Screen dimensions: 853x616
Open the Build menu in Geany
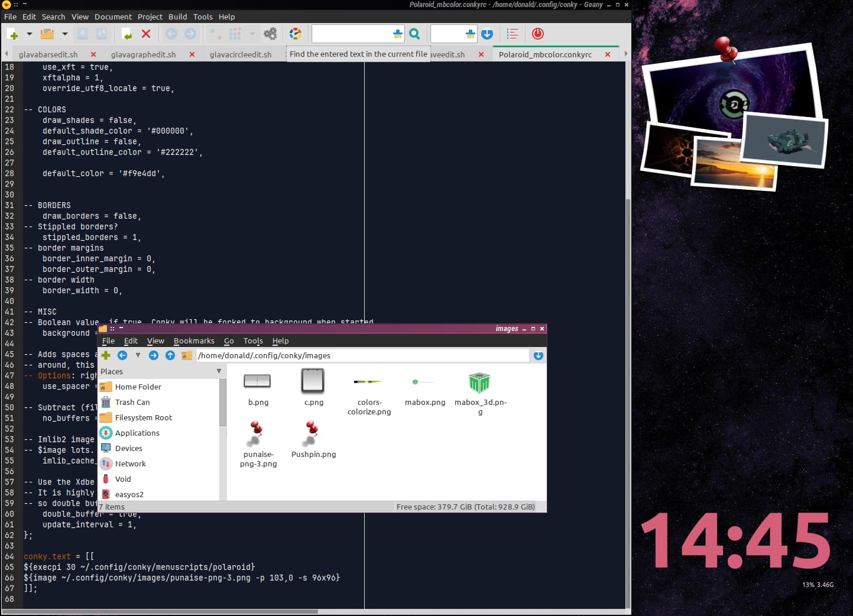[177, 17]
